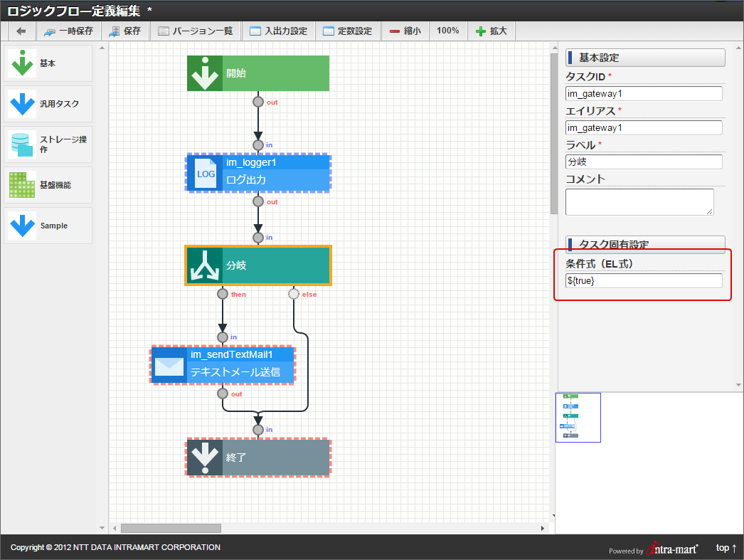This screenshot has height=560, width=744.
Task: Click properties panel scroll down arrow
Action: pyautogui.click(x=738, y=385)
